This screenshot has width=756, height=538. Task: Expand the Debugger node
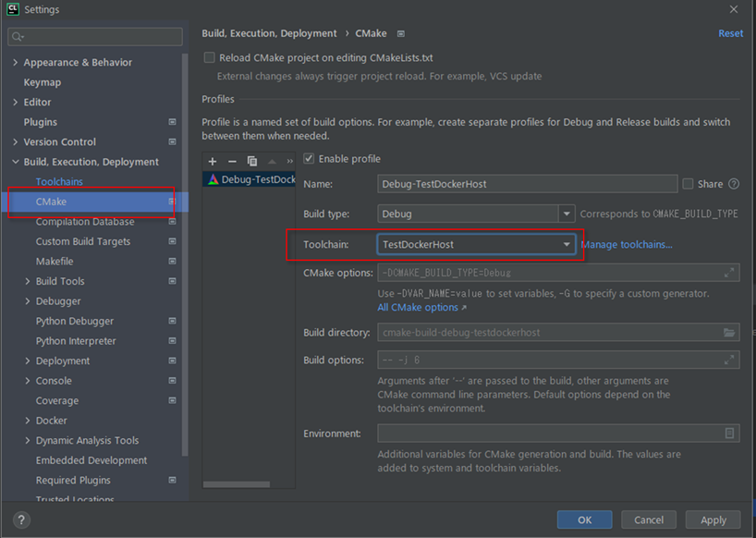pyautogui.click(x=28, y=300)
